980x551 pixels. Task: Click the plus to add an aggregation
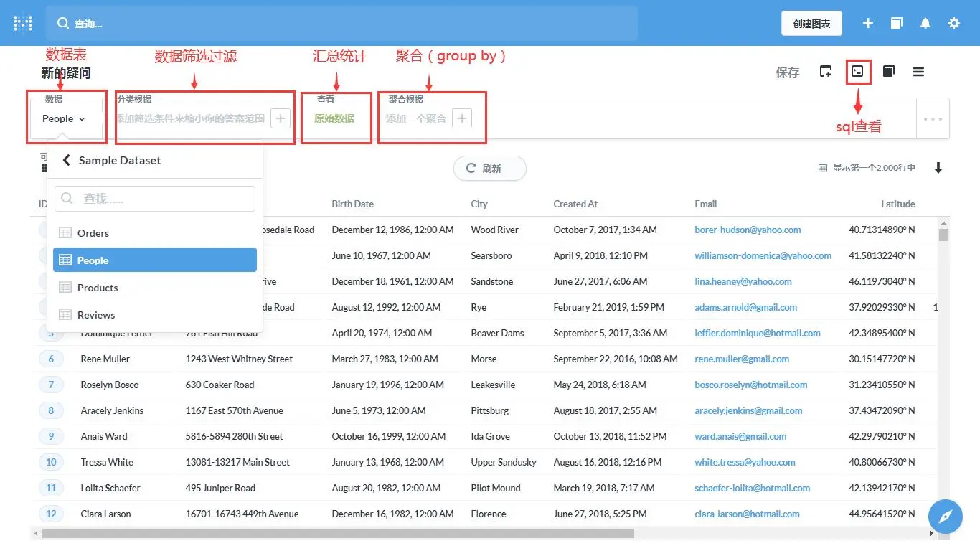tap(462, 118)
